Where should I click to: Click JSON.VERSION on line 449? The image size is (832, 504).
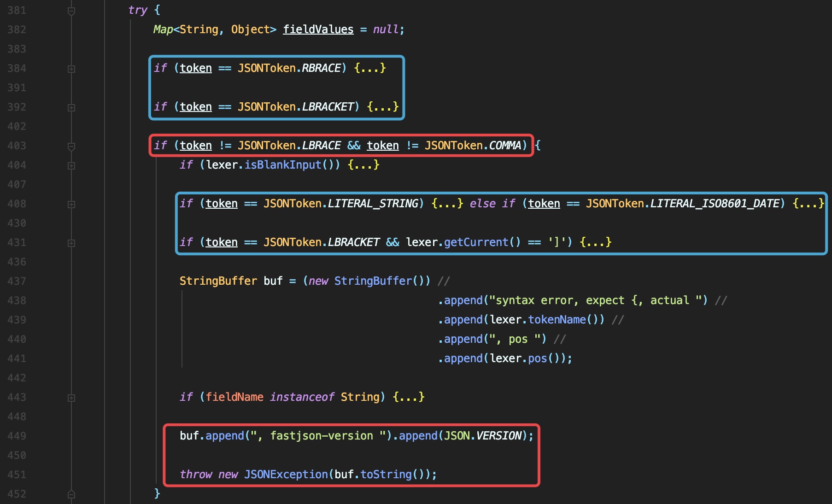click(483, 436)
